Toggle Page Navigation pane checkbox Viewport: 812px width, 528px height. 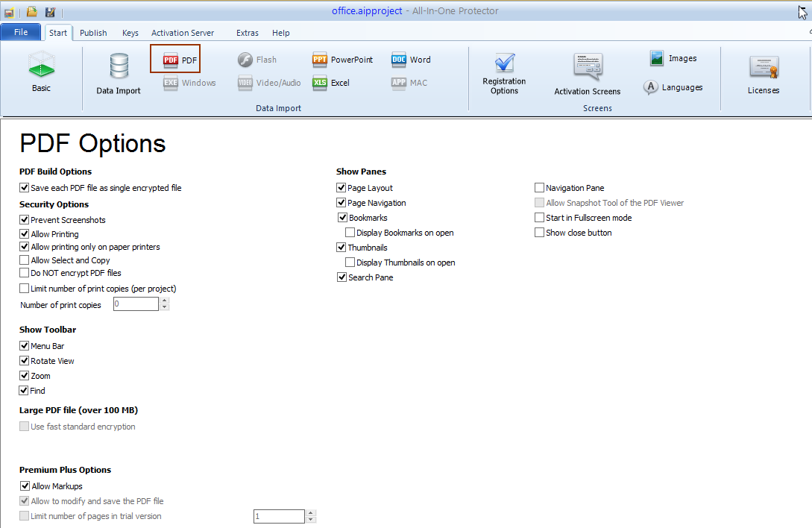tap(342, 203)
